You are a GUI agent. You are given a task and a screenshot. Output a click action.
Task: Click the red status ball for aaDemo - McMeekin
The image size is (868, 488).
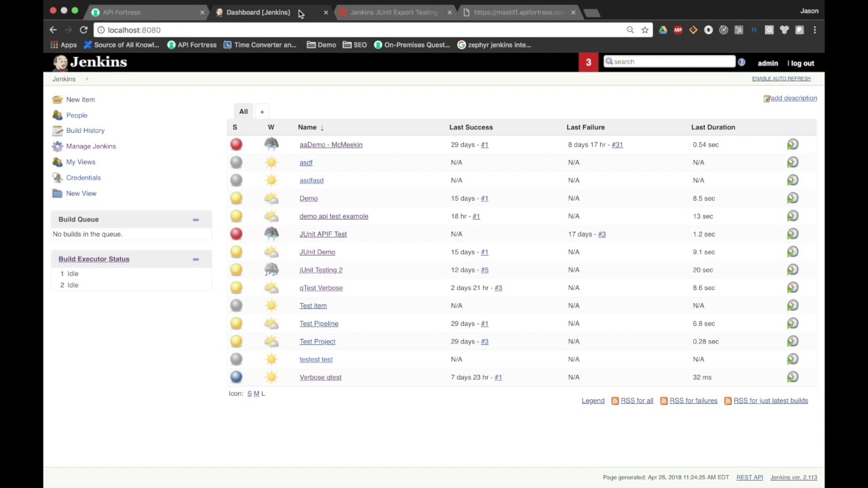tap(236, 144)
